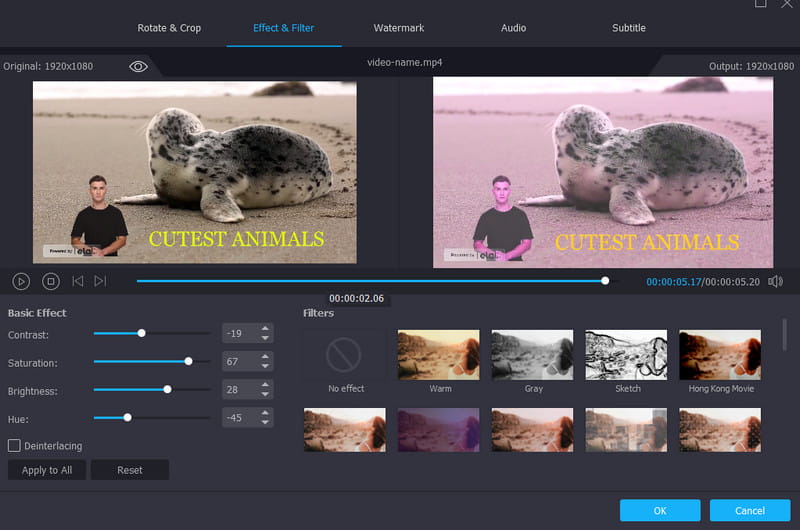The height and width of the screenshot is (530, 800).
Task: Enable the Deinterlacing checkbox
Action: pyautogui.click(x=14, y=445)
